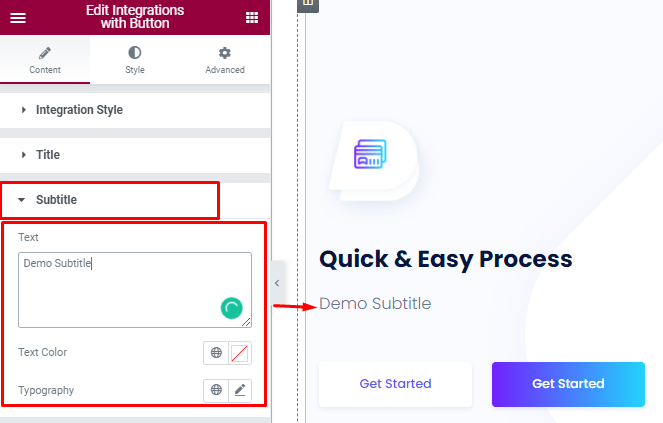Open global color globe for Text Color
Image resolution: width=663 pixels, height=423 pixels.
pos(216,353)
